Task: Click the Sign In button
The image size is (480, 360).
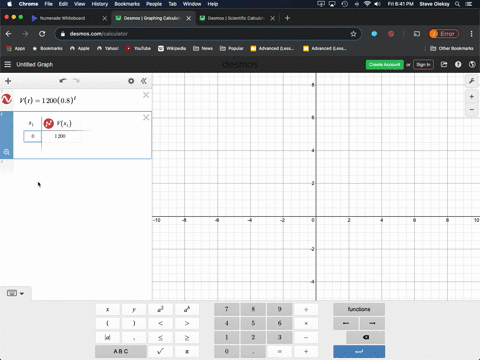Action: point(423,65)
